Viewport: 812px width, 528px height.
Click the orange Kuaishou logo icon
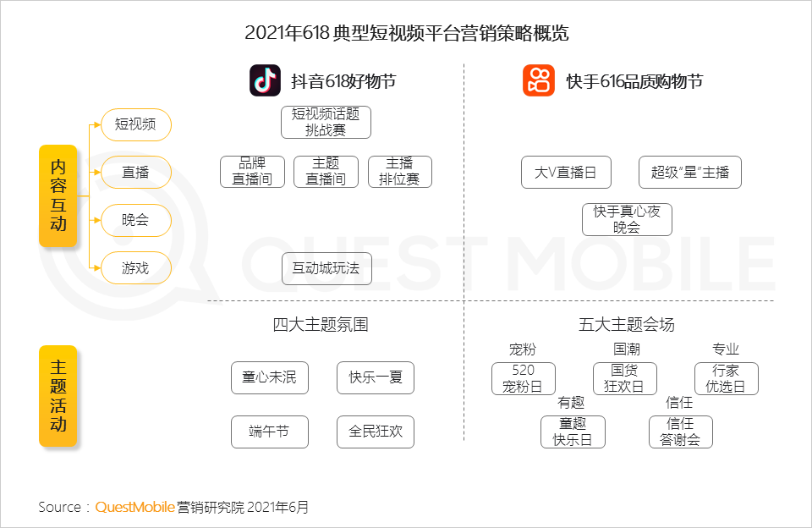539,80
